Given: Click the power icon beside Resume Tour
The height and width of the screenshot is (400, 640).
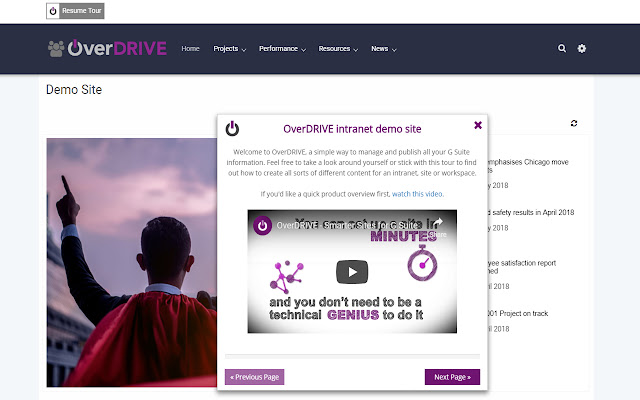Looking at the screenshot, I should (x=53, y=11).
